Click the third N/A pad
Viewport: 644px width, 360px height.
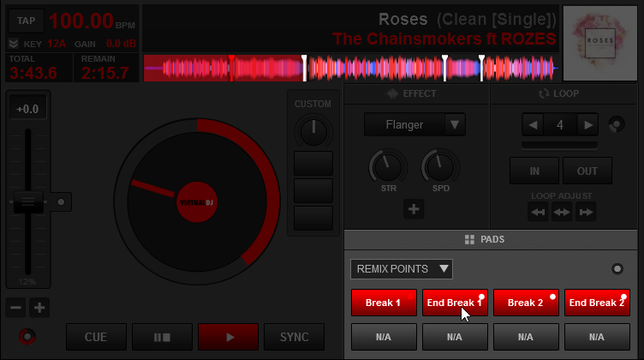point(526,337)
